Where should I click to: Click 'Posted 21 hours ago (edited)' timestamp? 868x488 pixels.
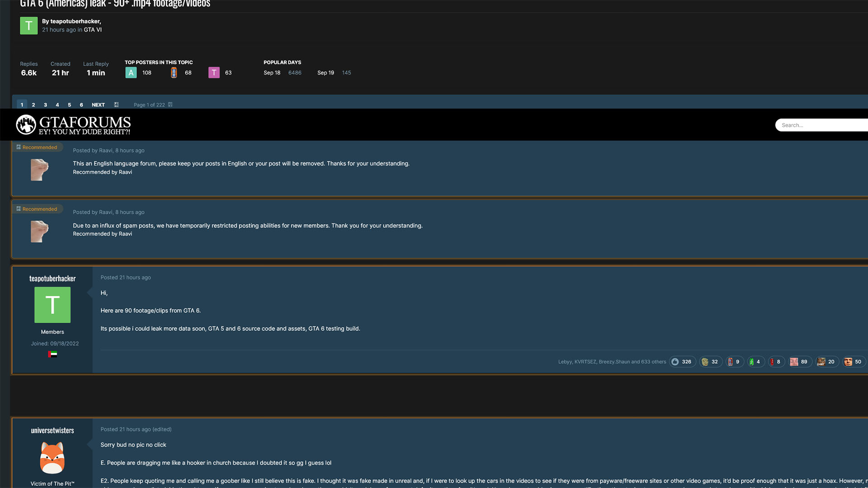click(136, 429)
